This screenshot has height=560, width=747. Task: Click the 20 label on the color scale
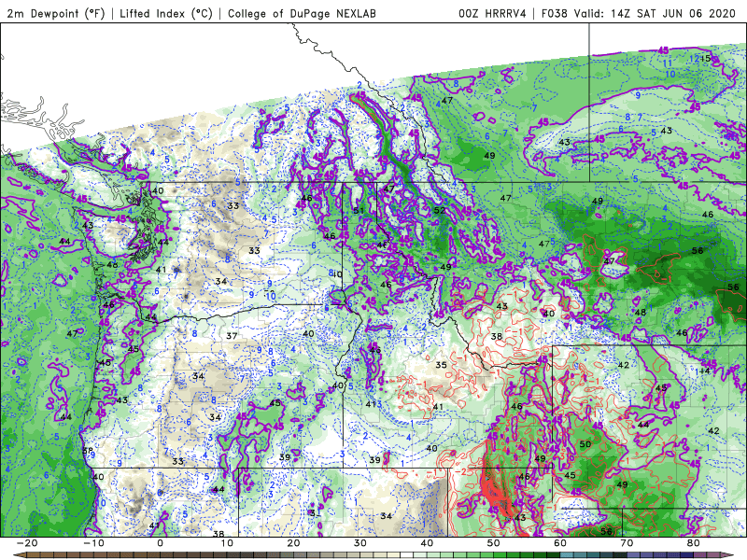(293, 543)
